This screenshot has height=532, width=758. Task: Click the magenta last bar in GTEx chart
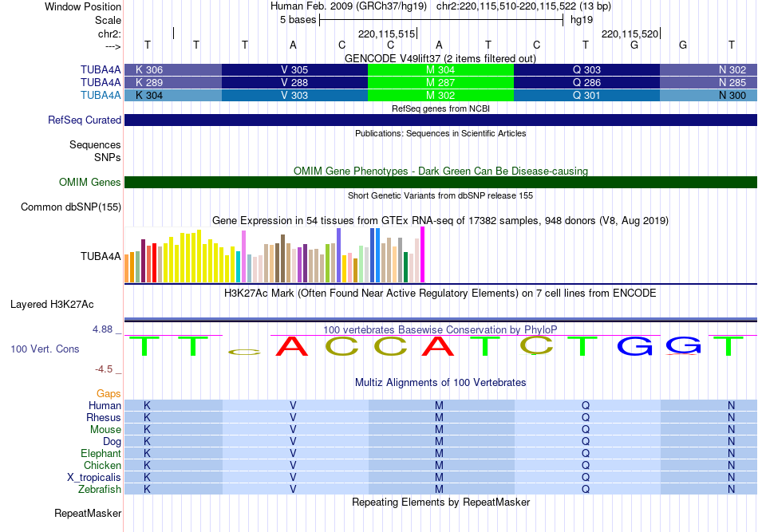click(423, 254)
